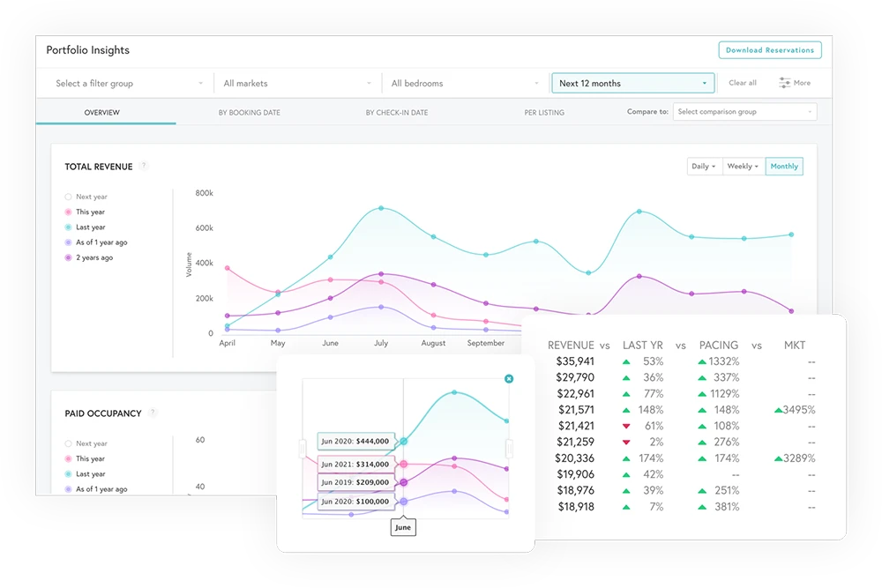Viewport: 882px width, 588px height.
Task: Toggle Next year series in Total Revenue
Action: (x=86, y=197)
